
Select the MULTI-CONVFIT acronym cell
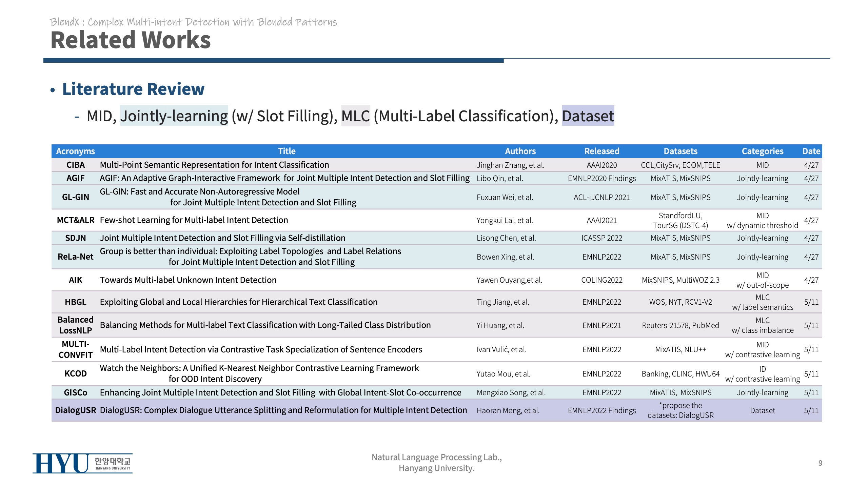75,349
